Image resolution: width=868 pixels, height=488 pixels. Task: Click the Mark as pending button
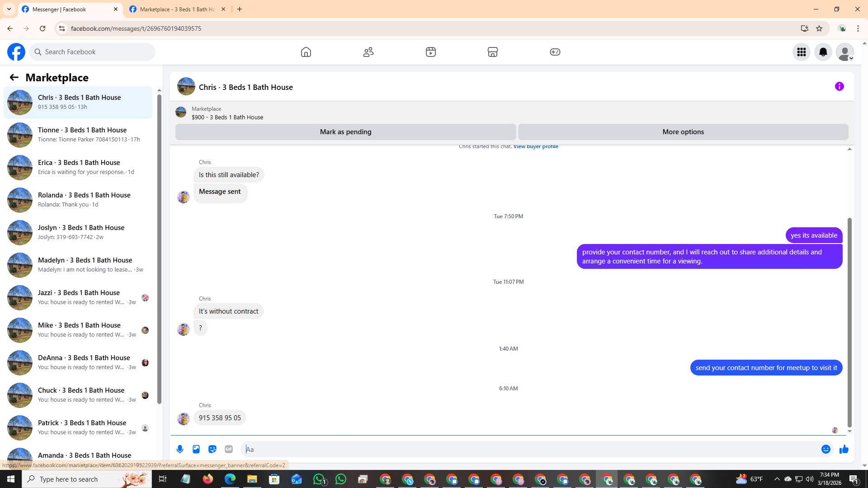click(345, 132)
